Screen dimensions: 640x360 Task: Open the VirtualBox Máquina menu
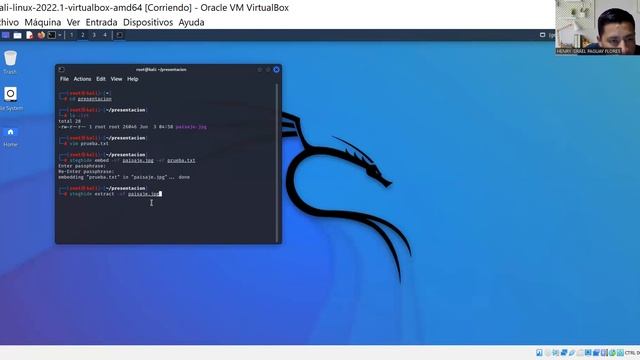(42, 22)
